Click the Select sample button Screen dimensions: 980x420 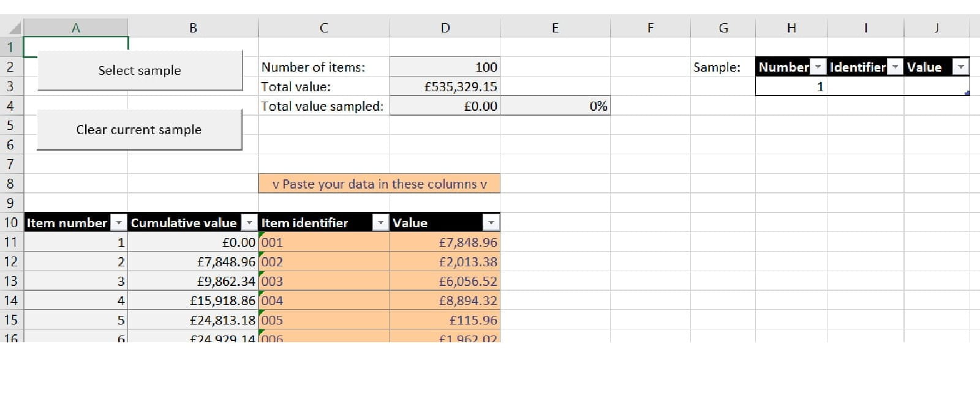click(140, 70)
